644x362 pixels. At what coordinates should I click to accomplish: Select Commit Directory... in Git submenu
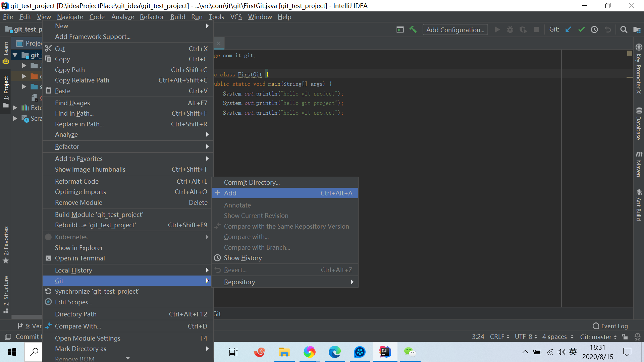(285, 183)
